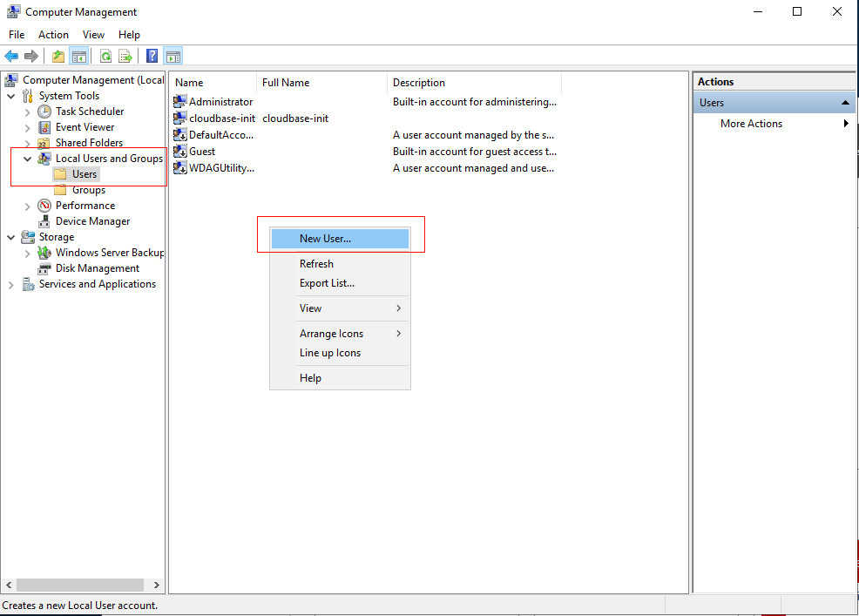
Task: Toggle the Show/Hide Action Pane toolbar icon
Action: click(173, 56)
